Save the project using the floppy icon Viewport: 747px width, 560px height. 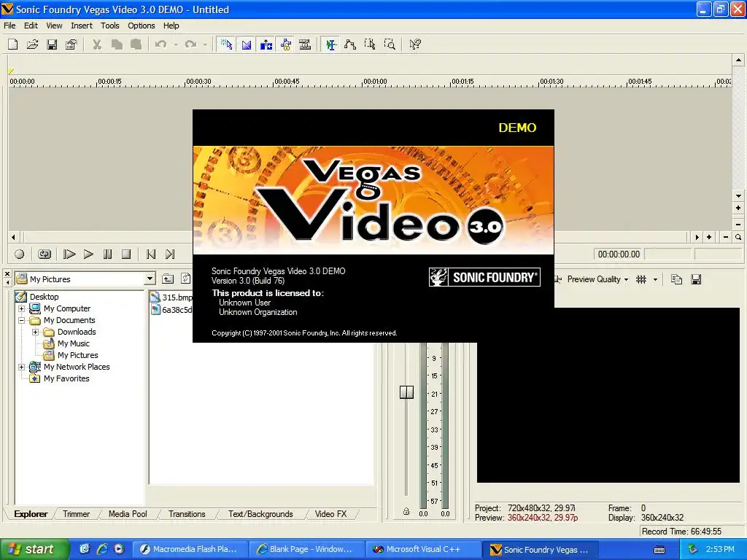[52, 44]
